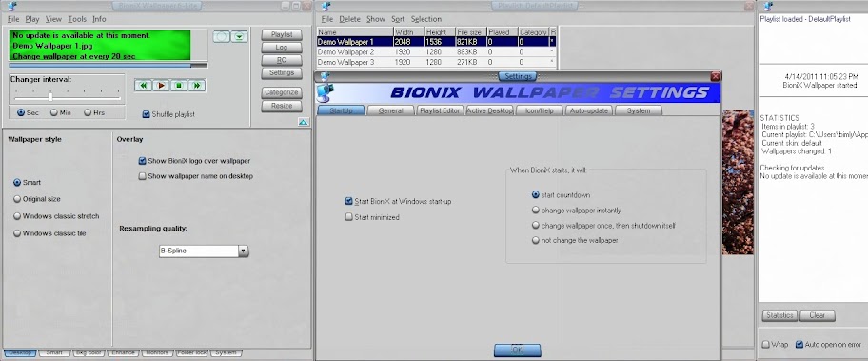Click the Changer interval slider track
This screenshot has height=361, width=868.
(x=67, y=98)
